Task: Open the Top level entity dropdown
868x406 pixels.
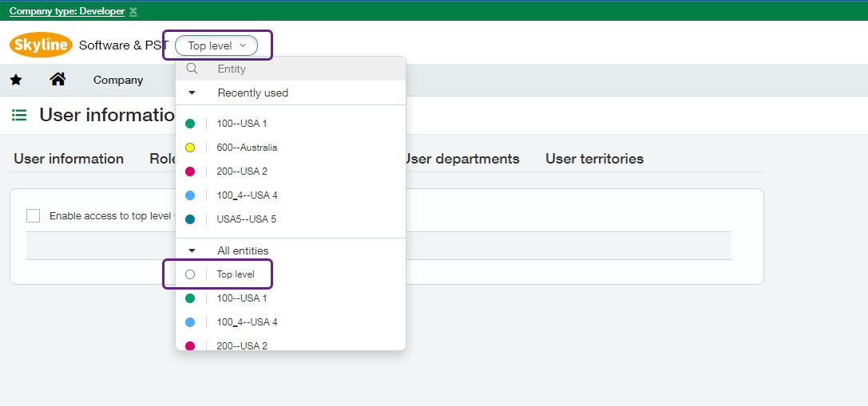Action: pyautogui.click(x=216, y=45)
